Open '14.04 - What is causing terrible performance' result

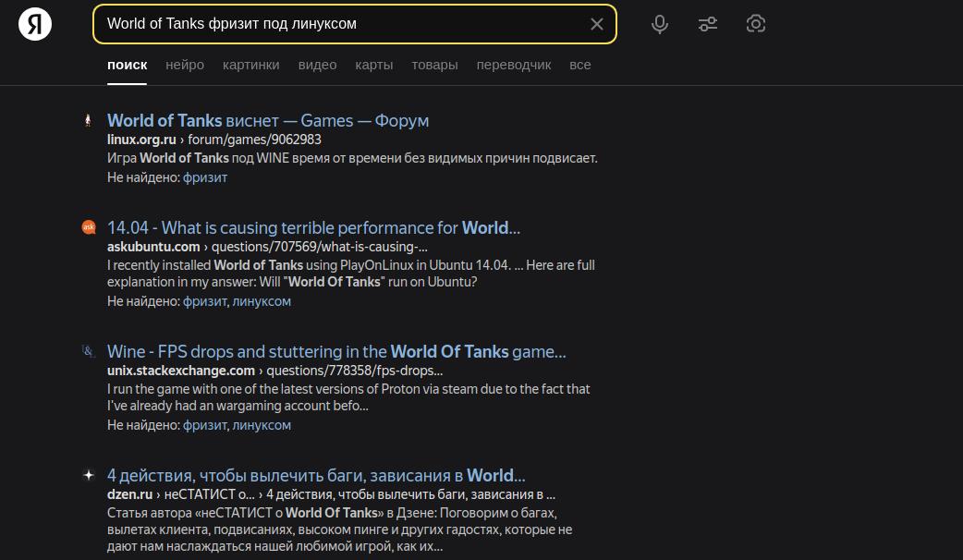tap(313, 228)
